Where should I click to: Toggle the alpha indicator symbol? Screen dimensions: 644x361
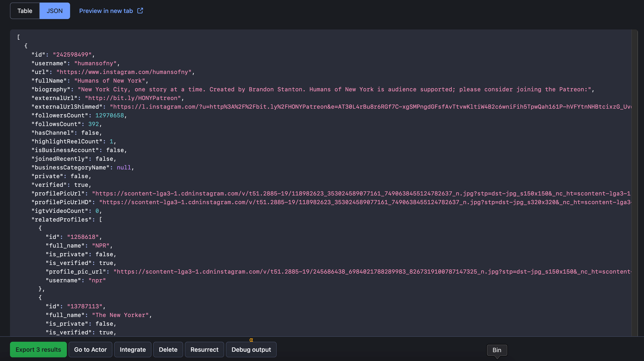(x=251, y=339)
